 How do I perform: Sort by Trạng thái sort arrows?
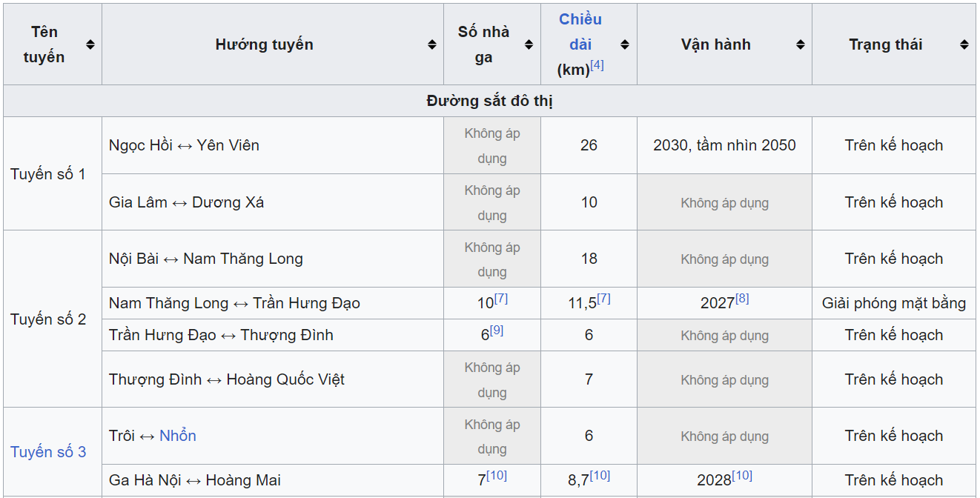coord(964,44)
